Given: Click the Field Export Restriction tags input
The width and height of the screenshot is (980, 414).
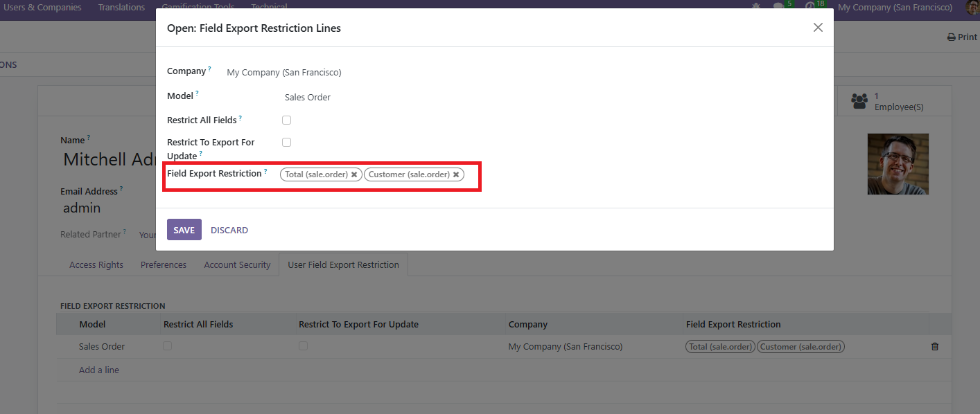Looking at the screenshot, I should [x=471, y=174].
